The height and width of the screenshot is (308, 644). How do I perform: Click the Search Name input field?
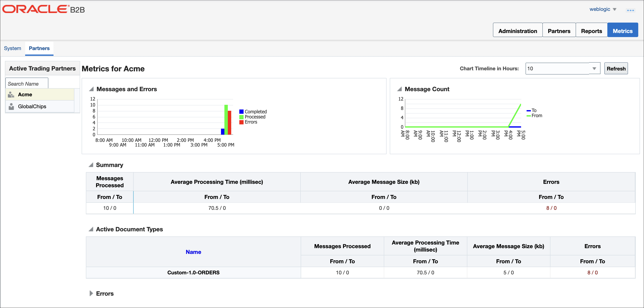(27, 83)
